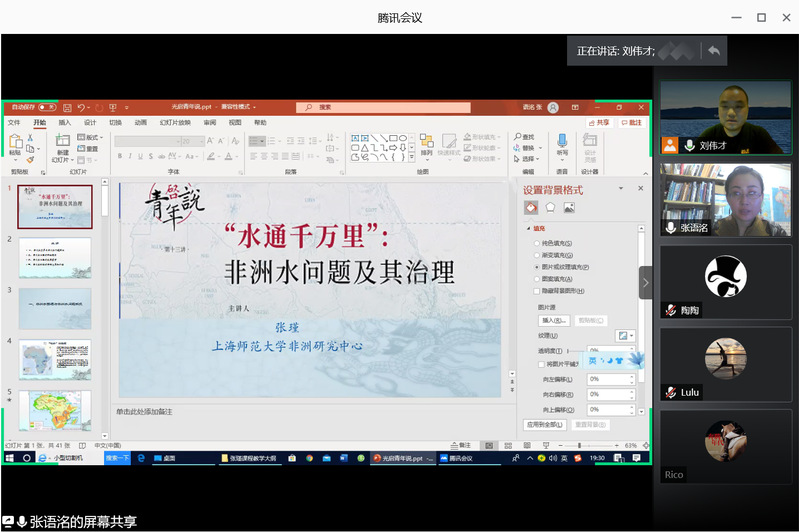Image resolution: width=799 pixels, height=532 pixels.
Task: Toggle the AutoSave switch
Action: tap(47, 107)
